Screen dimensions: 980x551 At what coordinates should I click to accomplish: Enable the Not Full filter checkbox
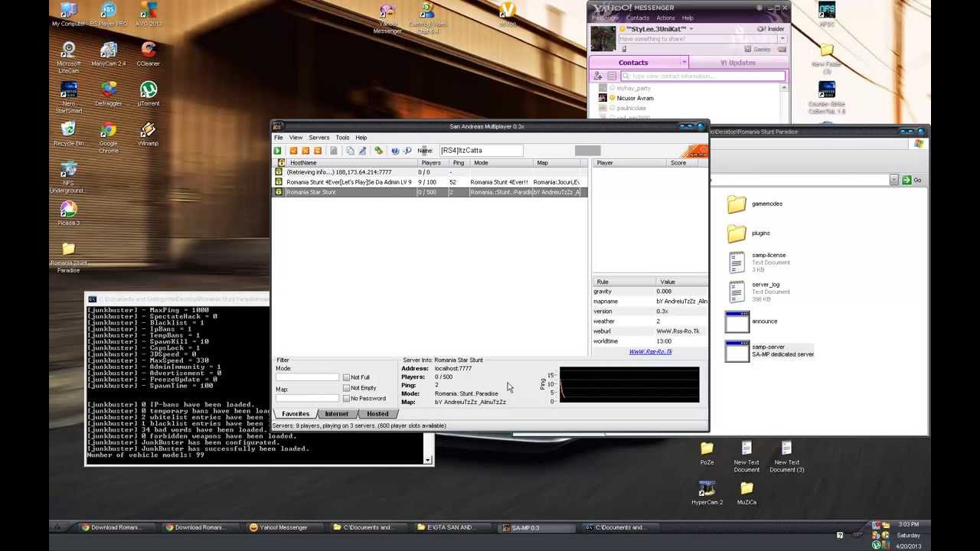pyautogui.click(x=346, y=377)
